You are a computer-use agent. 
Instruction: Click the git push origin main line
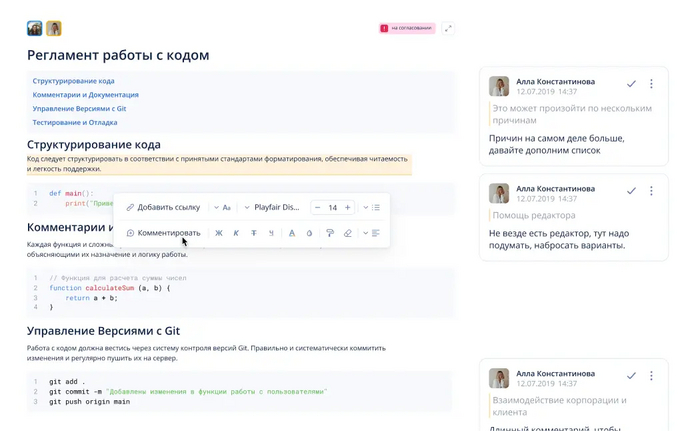point(89,402)
